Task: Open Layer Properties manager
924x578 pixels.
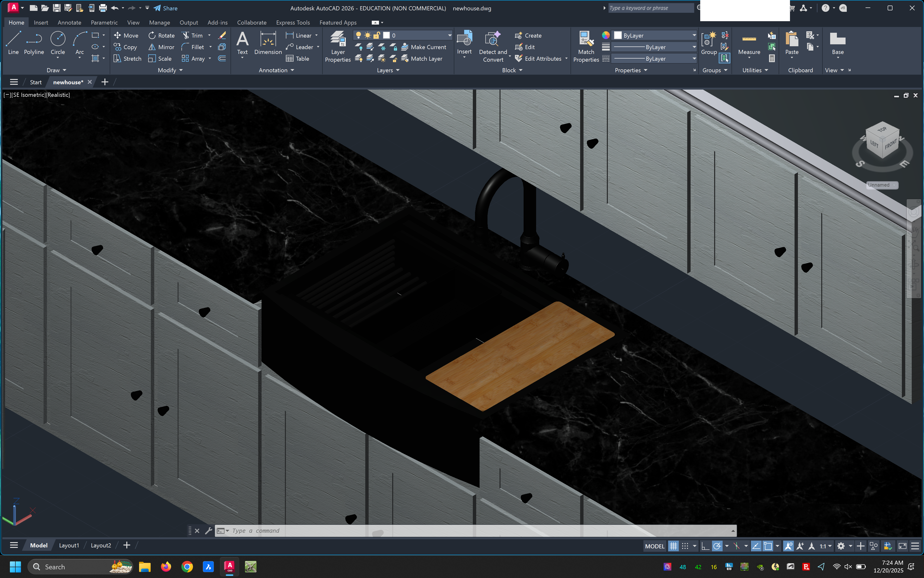Action: click(338, 47)
